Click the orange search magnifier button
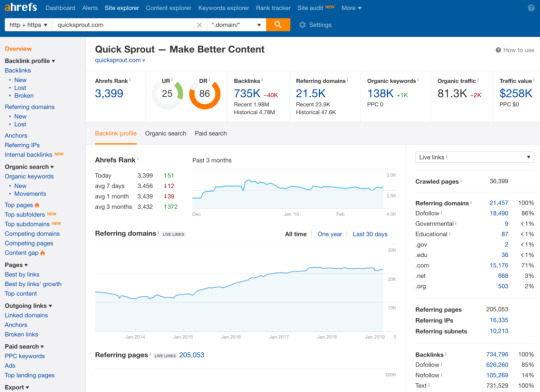 click(x=278, y=25)
